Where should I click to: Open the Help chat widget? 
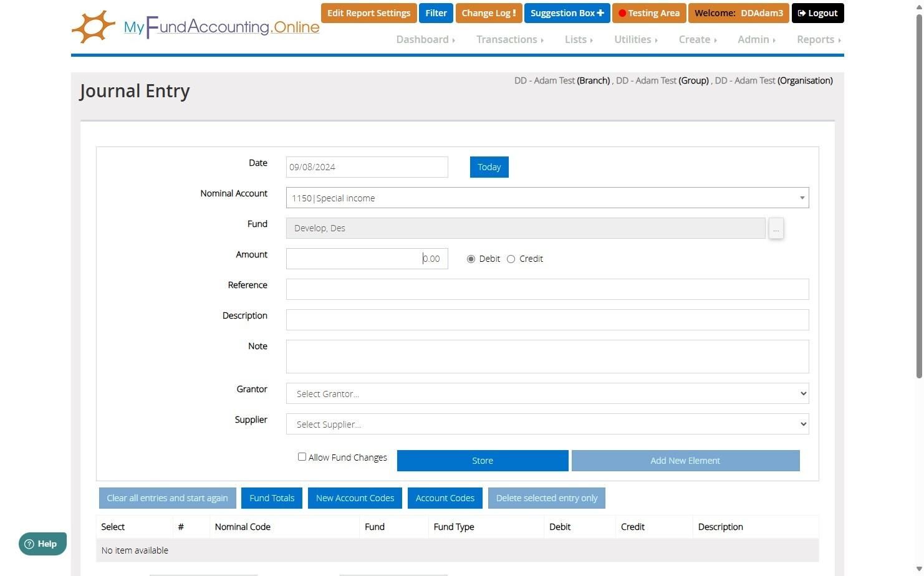[42, 544]
